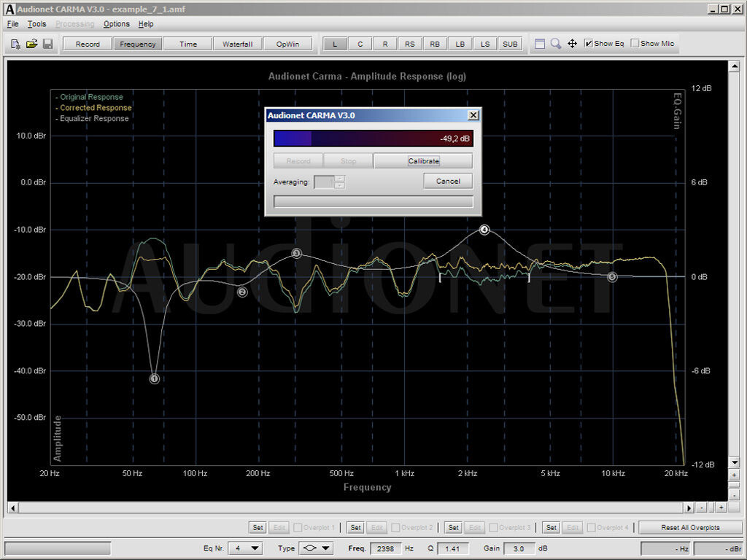Viewport: 747px width, 560px height.
Task: Select the magnifier zoom tool
Action: pos(555,44)
